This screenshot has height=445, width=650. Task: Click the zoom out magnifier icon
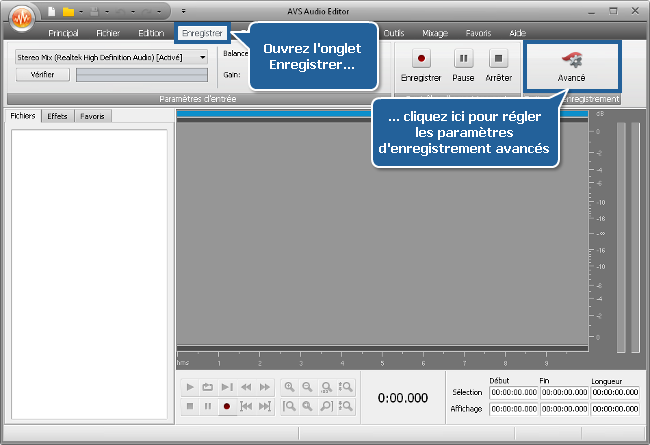pos(307,387)
